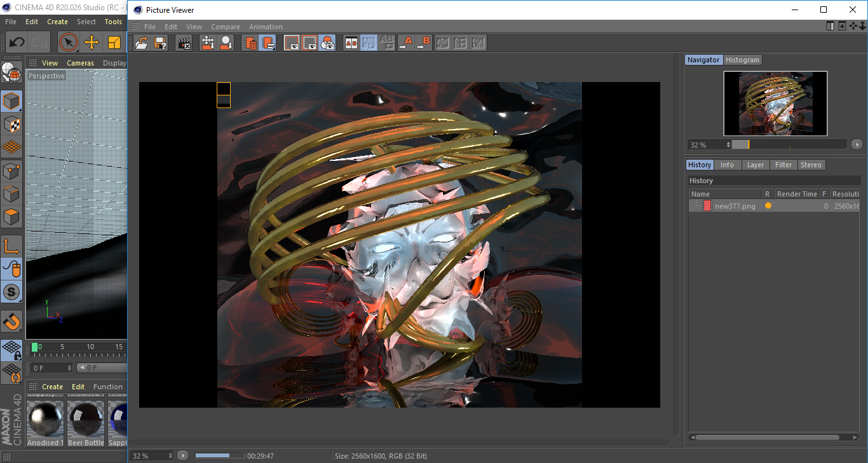This screenshot has width=868, height=463.
Task: Click the Locked Workplane grid icon
Action: [11, 350]
